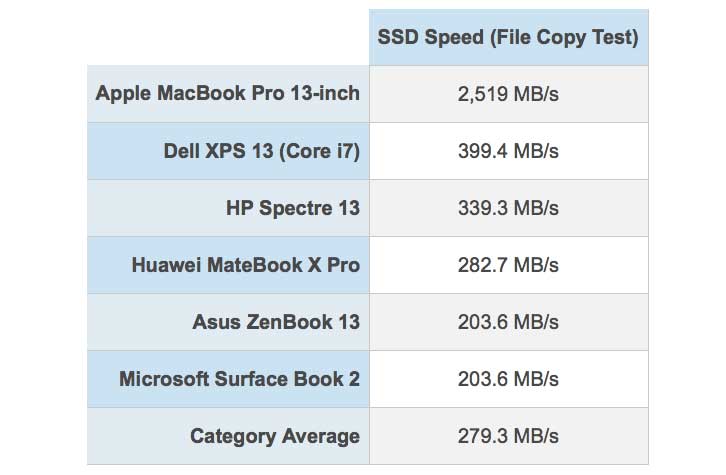Click the 2,519 MB/s value cell
This screenshot has width=726, height=475.
508,94
